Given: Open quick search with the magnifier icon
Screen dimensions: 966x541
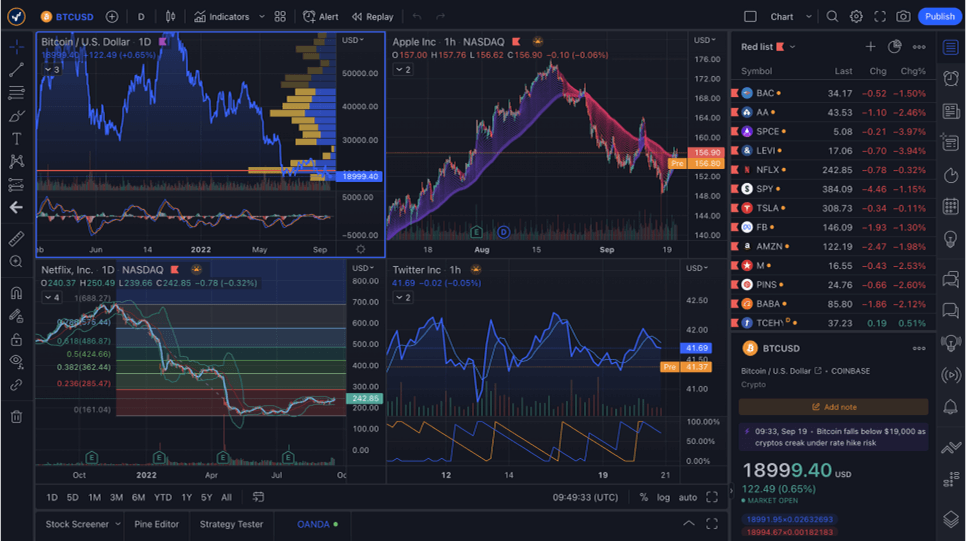Looking at the screenshot, I should pos(832,17).
